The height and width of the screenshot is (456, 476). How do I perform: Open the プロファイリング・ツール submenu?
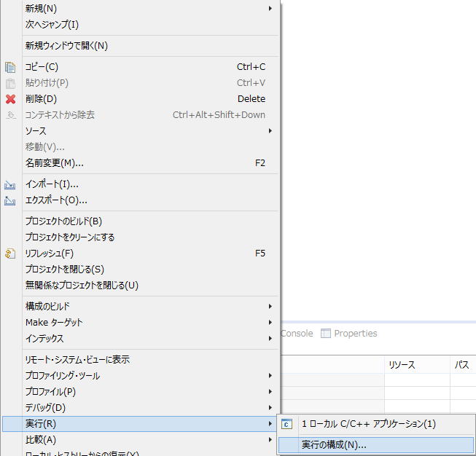[x=151, y=376]
